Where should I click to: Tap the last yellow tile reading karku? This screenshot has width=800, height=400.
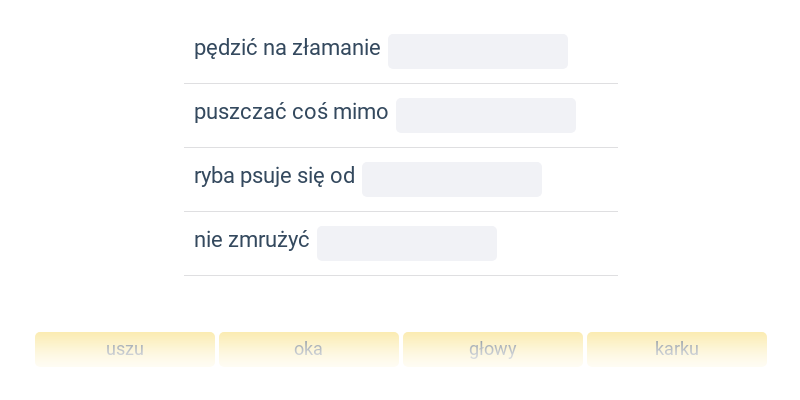(x=677, y=349)
